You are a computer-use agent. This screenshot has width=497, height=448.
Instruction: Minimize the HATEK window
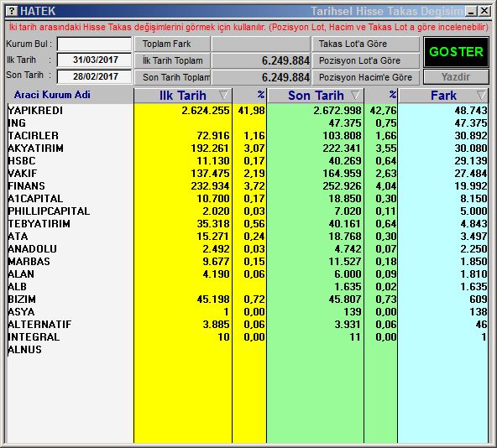pyautogui.click(x=471, y=12)
